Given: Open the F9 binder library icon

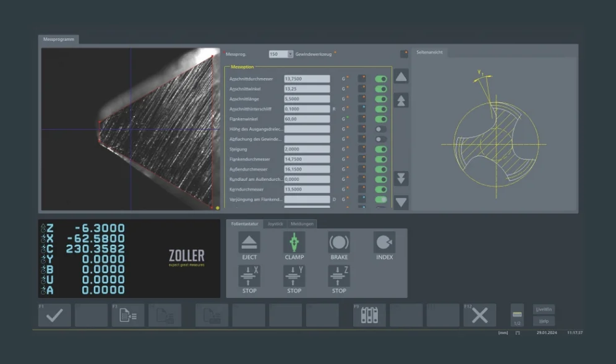Looking at the screenshot, I should [x=369, y=315].
